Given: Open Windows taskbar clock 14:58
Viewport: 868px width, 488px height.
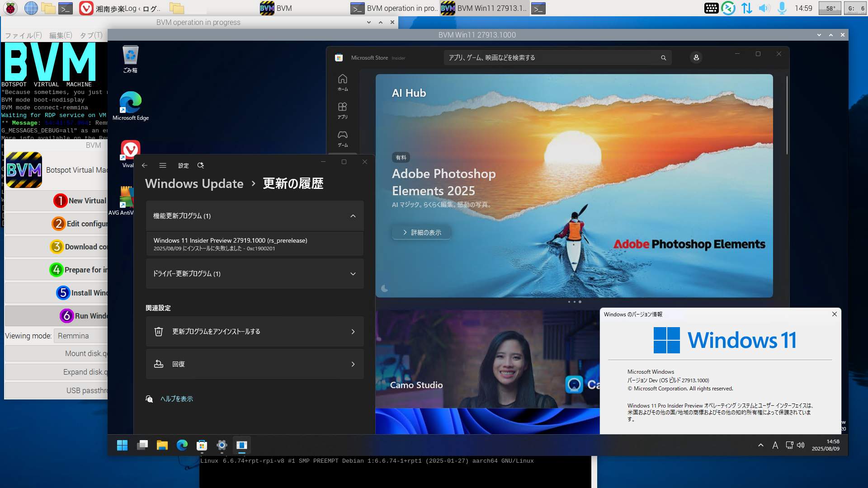Looking at the screenshot, I should click(x=826, y=445).
